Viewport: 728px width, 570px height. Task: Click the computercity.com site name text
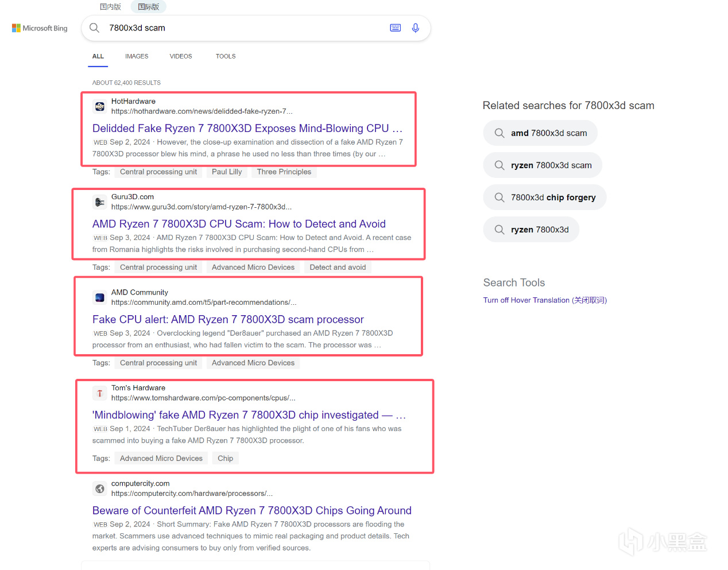coord(140,484)
